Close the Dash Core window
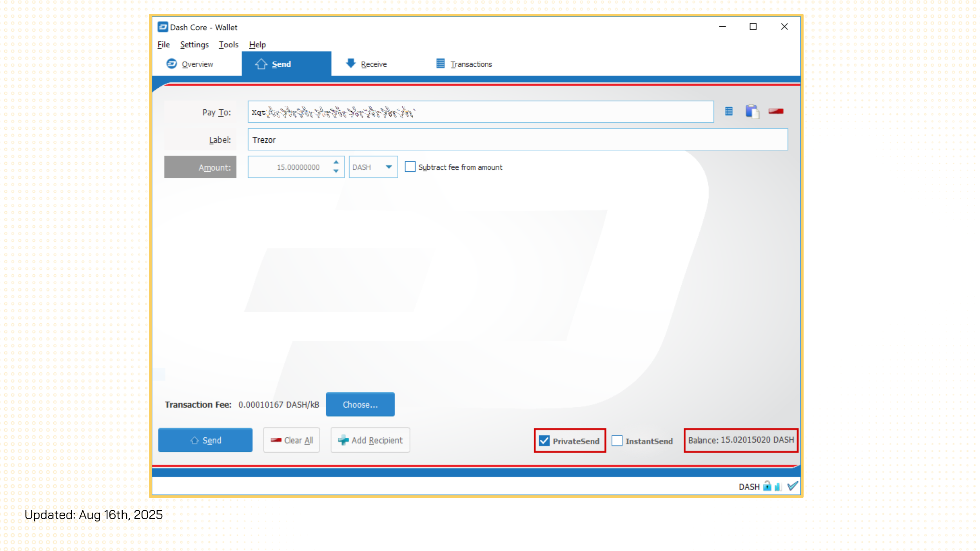The image size is (980, 551). [x=784, y=27]
